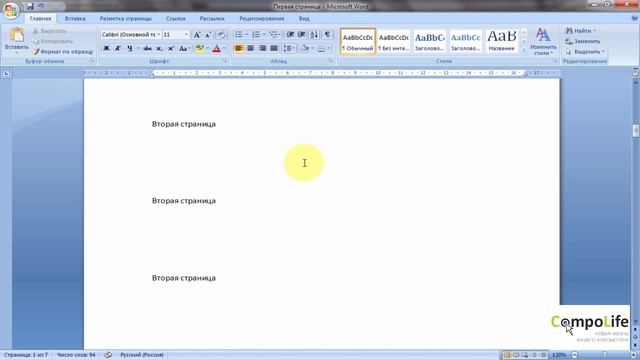Open the Ссылки tab
The height and width of the screenshot is (360, 640).
[x=176, y=18]
